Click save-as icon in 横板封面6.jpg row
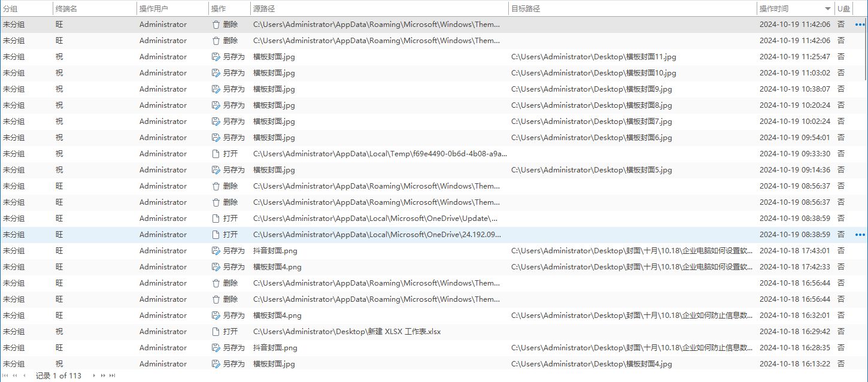The width and height of the screenshot is (868, 382). pos(216,138)
